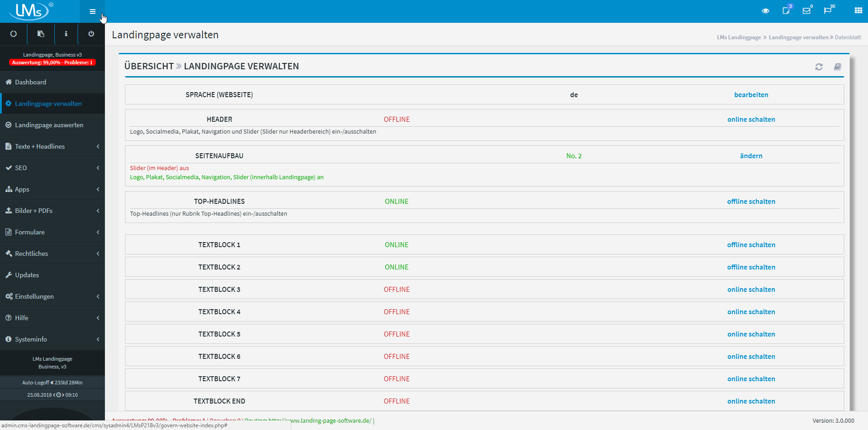This screenshot has width=868, height=430.
Task: Schalte den Header online
Action: [751, 119]
